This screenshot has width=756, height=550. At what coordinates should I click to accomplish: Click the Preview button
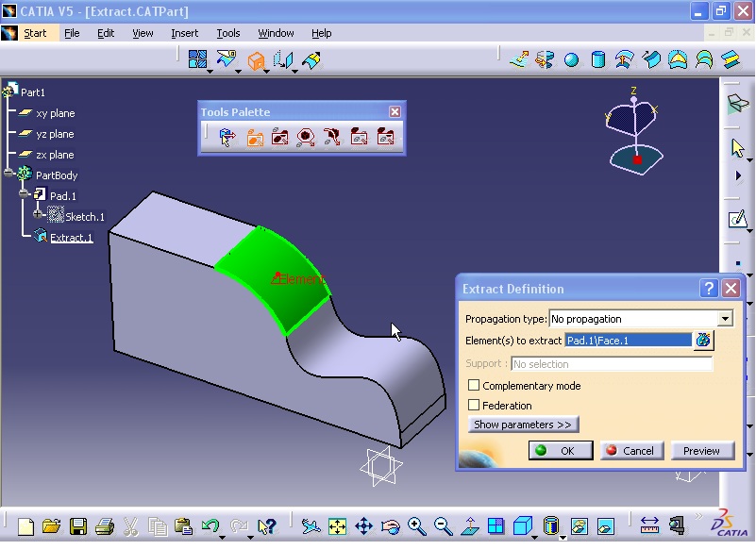point(702,450)
